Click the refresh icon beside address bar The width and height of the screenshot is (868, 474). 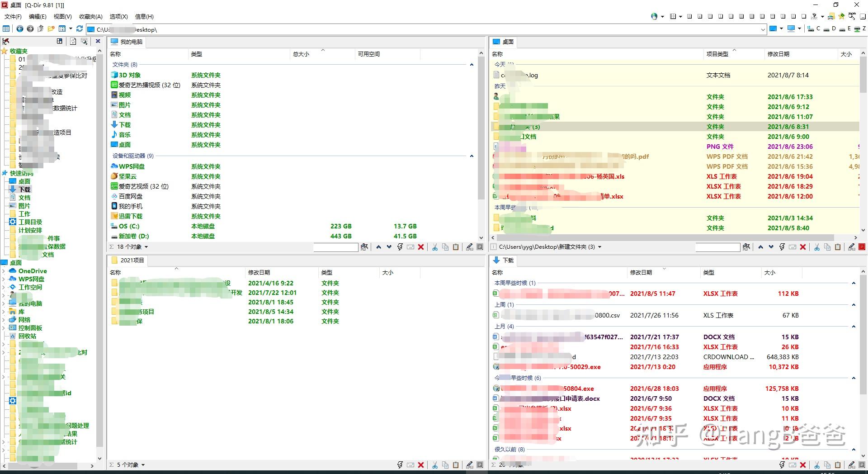(80, 29)
